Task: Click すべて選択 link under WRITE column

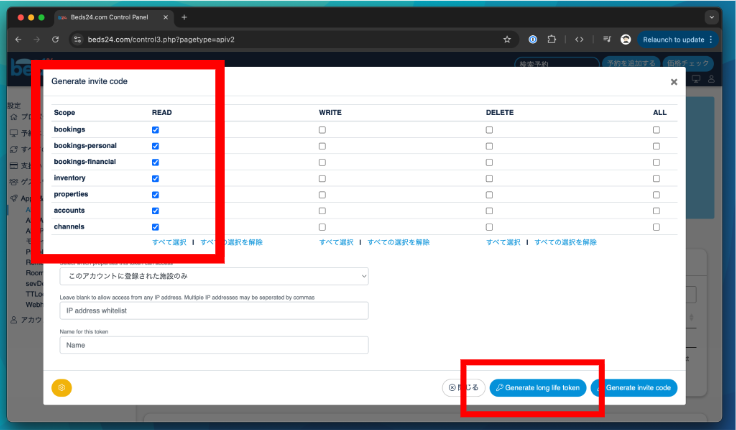Action: pyautogui.click(x=337, y=242)
